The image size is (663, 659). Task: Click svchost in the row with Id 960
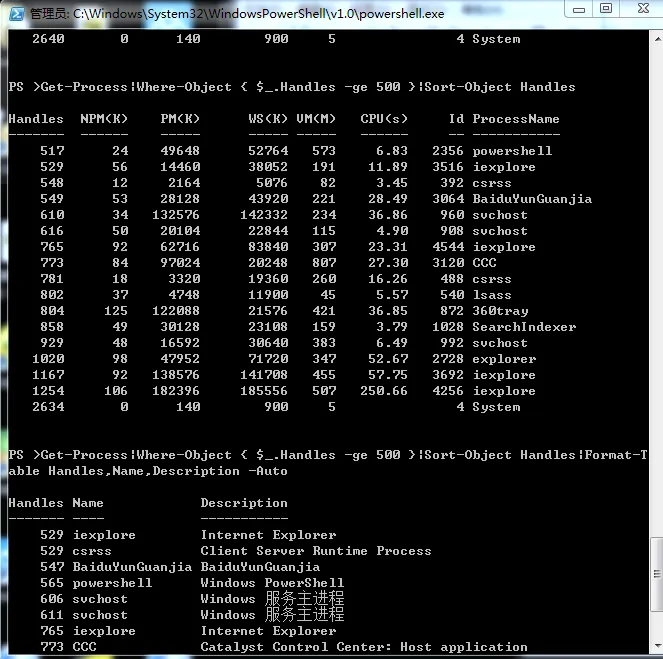coord(500,215)
